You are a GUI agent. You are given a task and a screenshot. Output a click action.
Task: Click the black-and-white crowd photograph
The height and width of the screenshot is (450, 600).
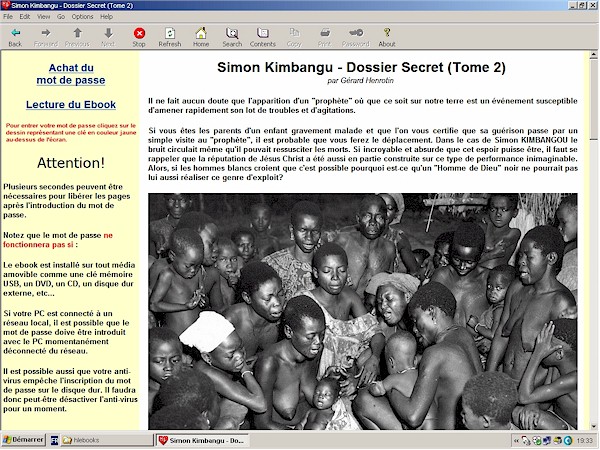pos(363,310)
